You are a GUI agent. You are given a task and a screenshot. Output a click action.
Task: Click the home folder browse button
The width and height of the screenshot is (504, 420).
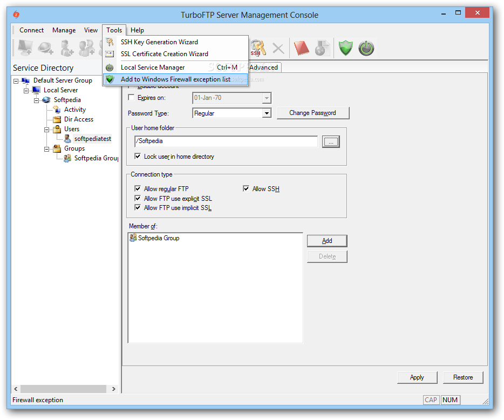[x=331, y=141]
